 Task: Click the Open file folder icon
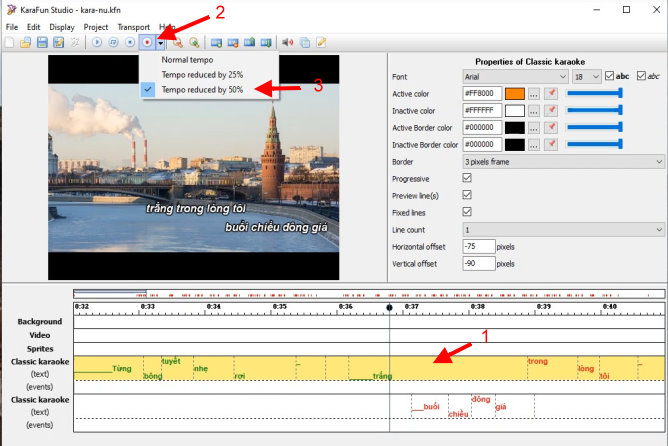(26, 43)
